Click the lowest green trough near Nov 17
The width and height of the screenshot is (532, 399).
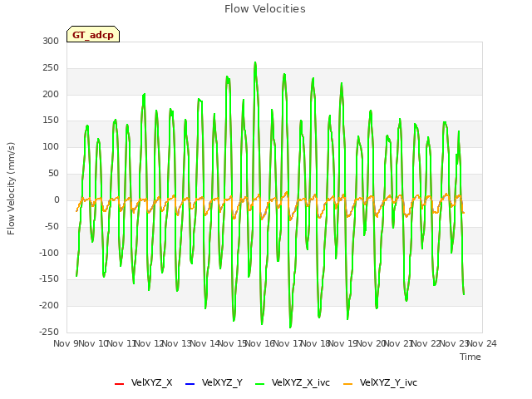point(290,327)
